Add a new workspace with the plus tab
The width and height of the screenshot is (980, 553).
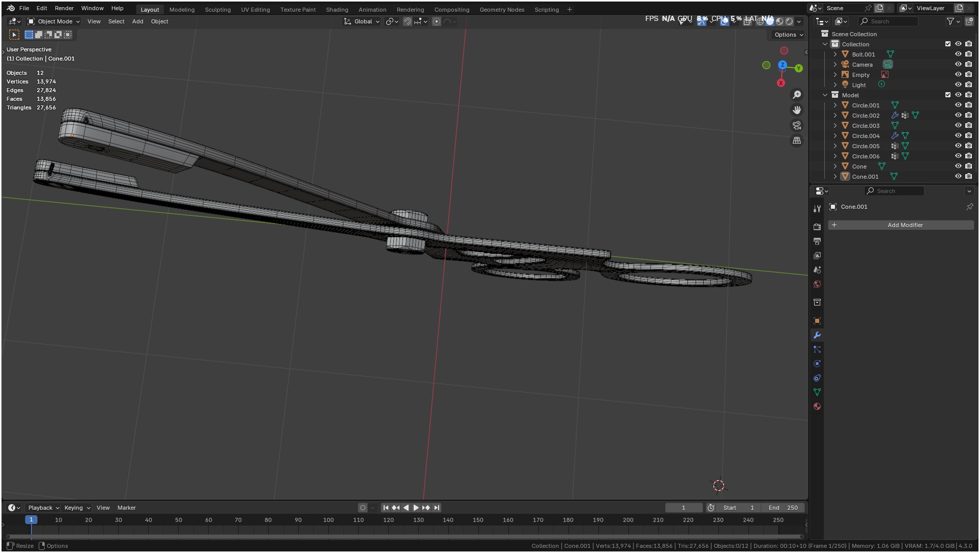click(x=569, y=10)
